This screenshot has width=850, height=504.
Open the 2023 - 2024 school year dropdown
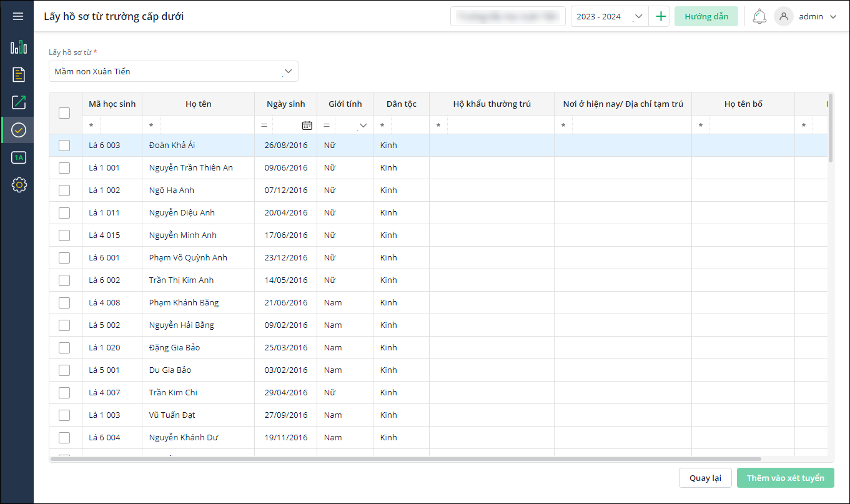point(638,17)
